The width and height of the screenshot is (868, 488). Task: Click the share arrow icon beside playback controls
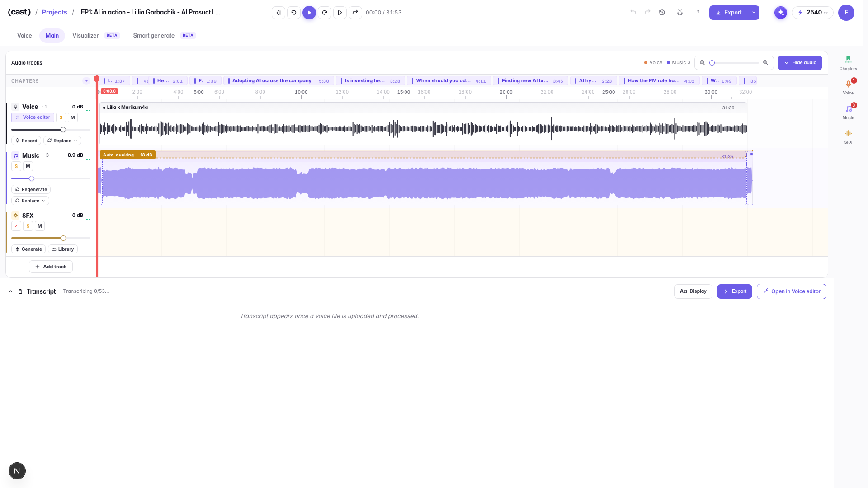point(355,13)
